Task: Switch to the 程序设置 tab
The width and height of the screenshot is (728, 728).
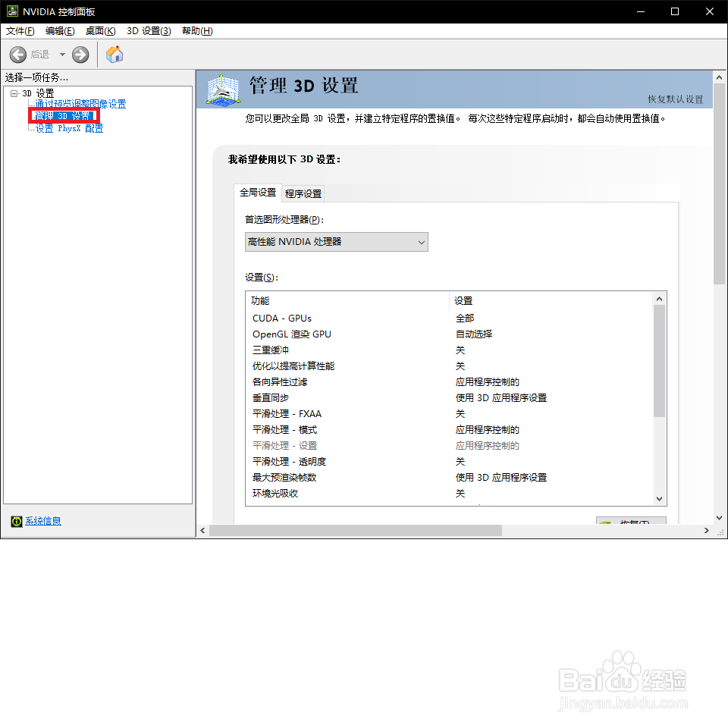Action: pos(303,193)
